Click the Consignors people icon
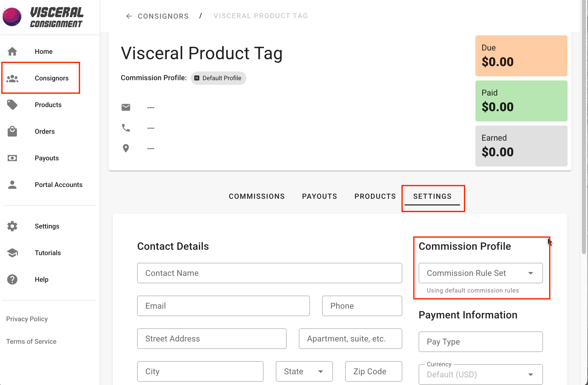588x385 pixels. click(x=12, y=78)
